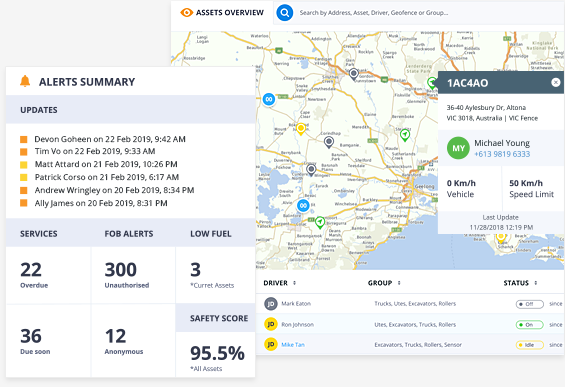565x387 pixels.
Task: Sort table by Group column arrows
Action: pyautogui.click(x=399, y=283)
